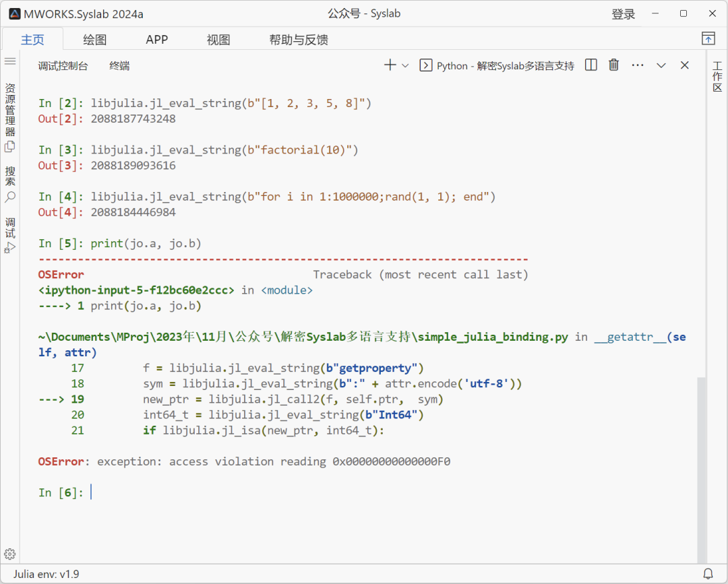Split the console using the split editor icon
This screenshot has height=584, width=728.
590,65
